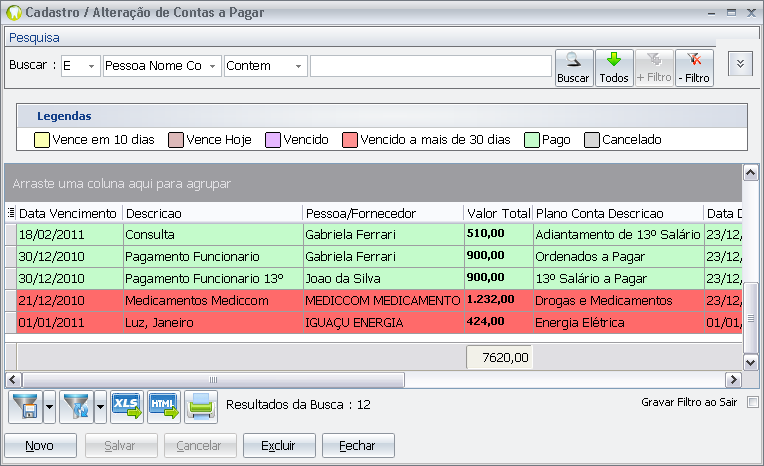Sort by Plano Conta Descricao column header

[618, 213]
